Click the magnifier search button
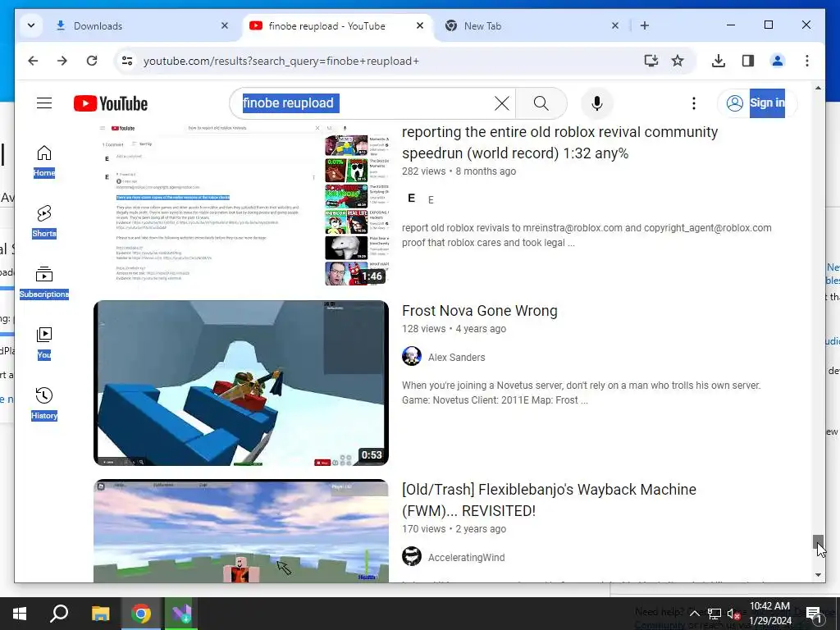This screenshot has width=840, height=630. coord(541,103)
